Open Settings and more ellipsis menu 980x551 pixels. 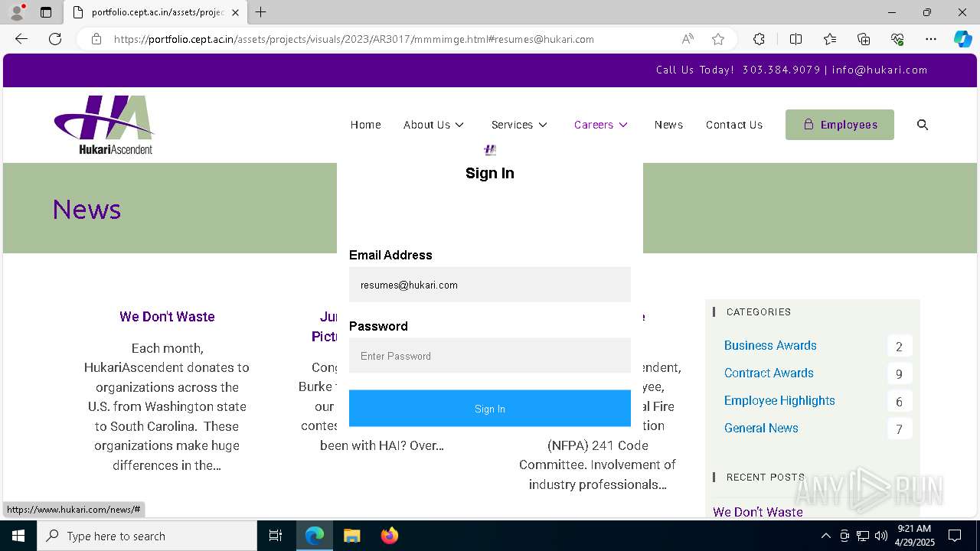tap(931, 39)
